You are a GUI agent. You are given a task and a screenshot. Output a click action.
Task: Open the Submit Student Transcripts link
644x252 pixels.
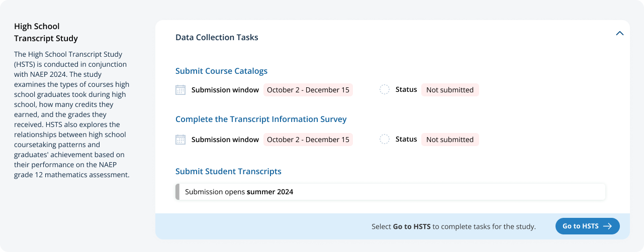coord(228,172)
